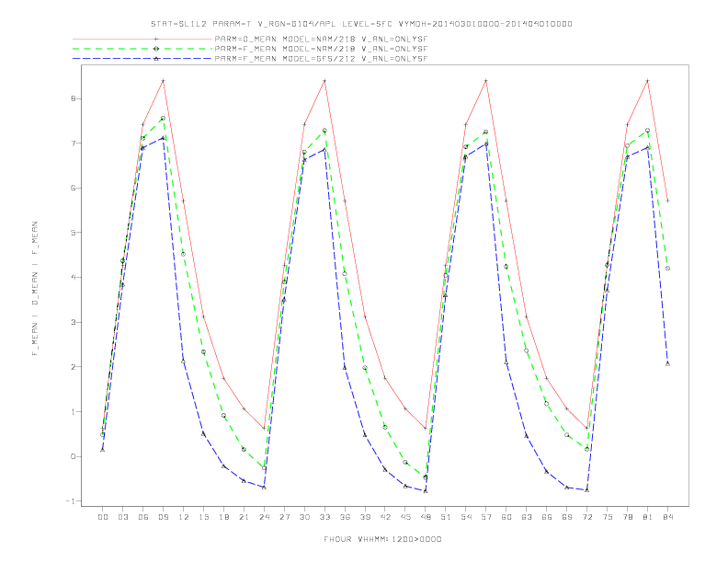The height and width of the screenshot is (563, 728).
Task: Click x-axis tick label 33
Action: (324, 517)
